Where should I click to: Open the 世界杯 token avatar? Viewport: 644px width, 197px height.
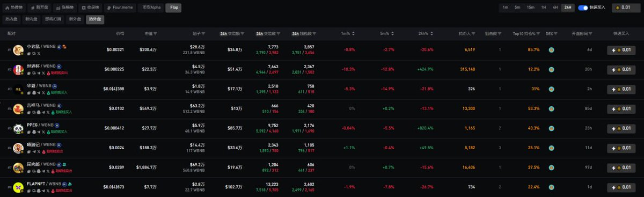[18, 69]
